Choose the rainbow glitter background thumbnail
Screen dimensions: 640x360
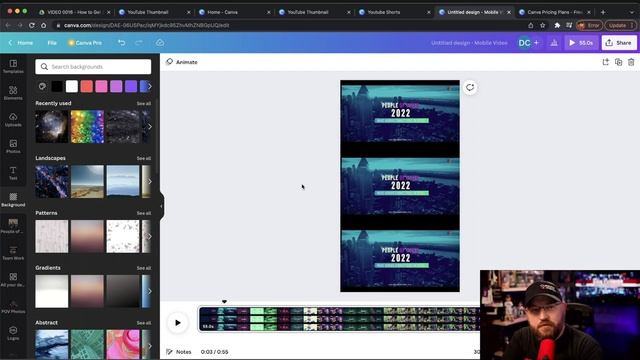87,127
